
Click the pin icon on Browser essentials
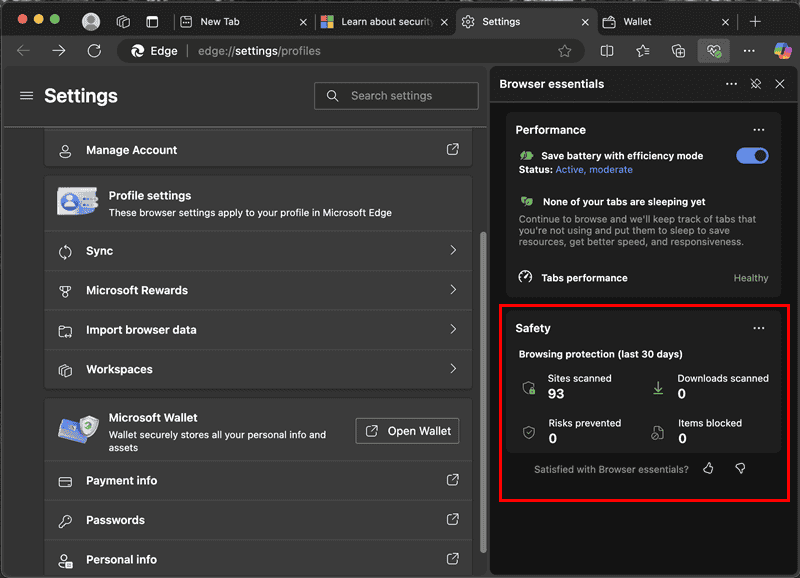[x=756, y=84]
